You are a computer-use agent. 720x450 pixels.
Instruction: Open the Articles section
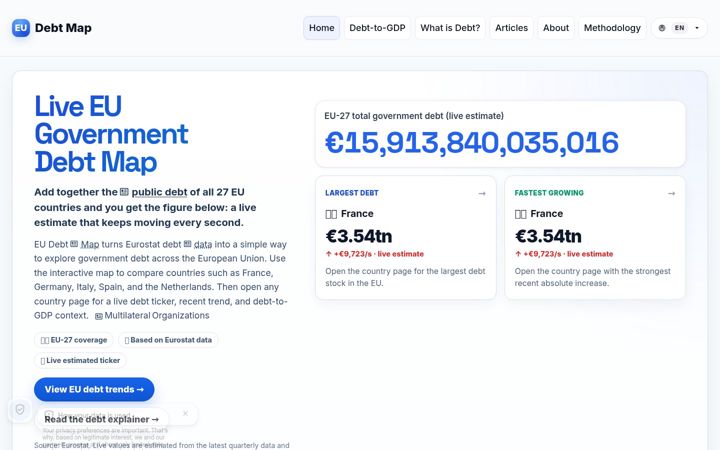click(511, 28)
